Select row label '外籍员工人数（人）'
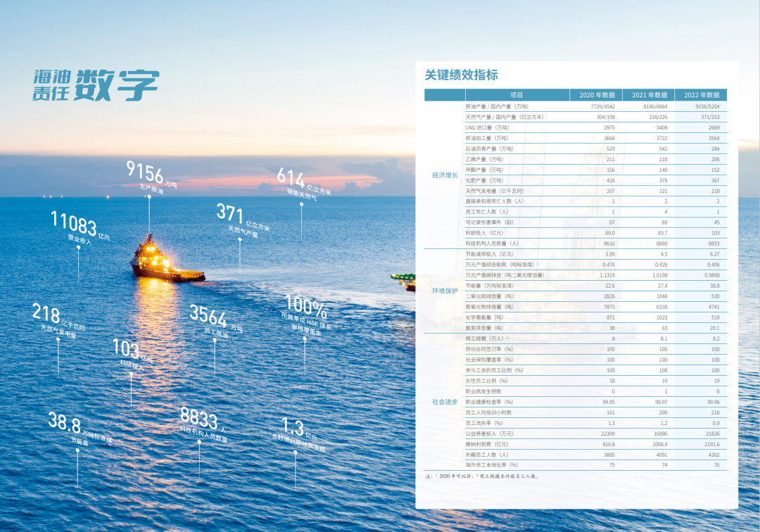This screenshot has width=760, height=532. click(487, 455)
